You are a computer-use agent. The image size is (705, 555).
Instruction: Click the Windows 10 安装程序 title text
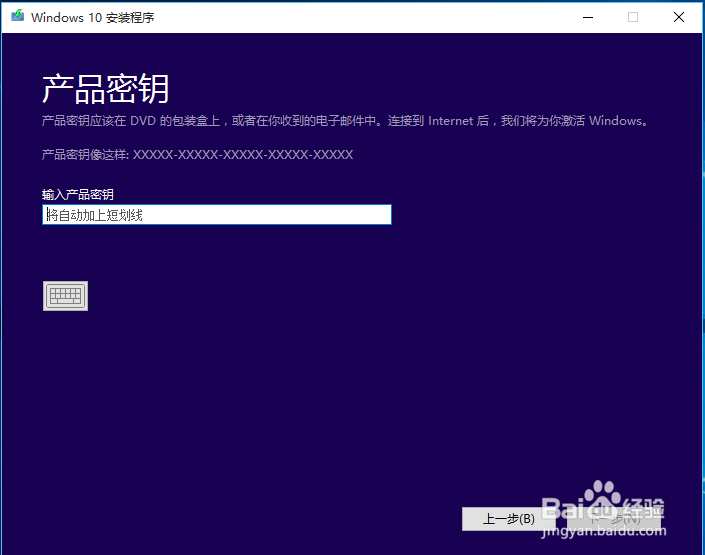[93, 17]
